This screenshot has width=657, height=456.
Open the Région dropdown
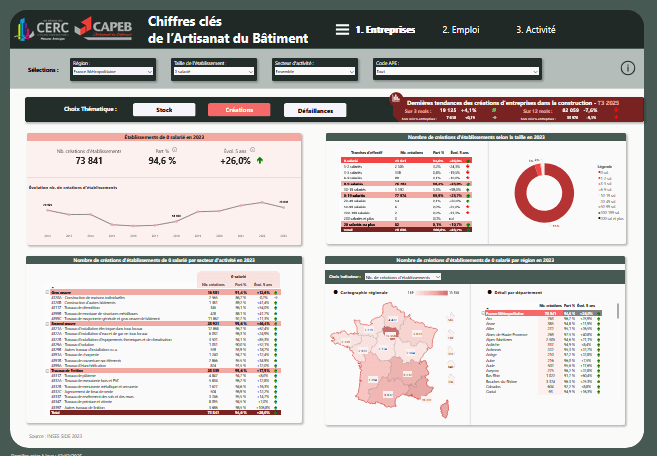[112, 72]
